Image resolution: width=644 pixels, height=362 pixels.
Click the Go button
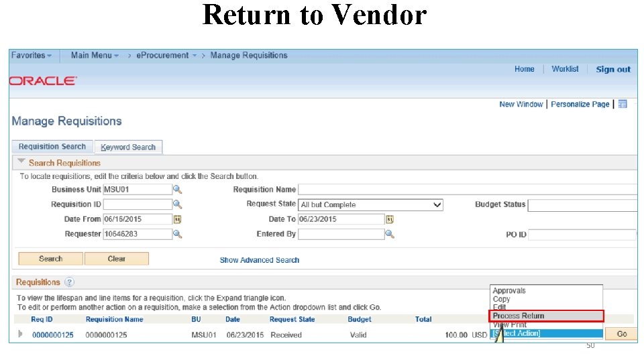pos(622,334)
